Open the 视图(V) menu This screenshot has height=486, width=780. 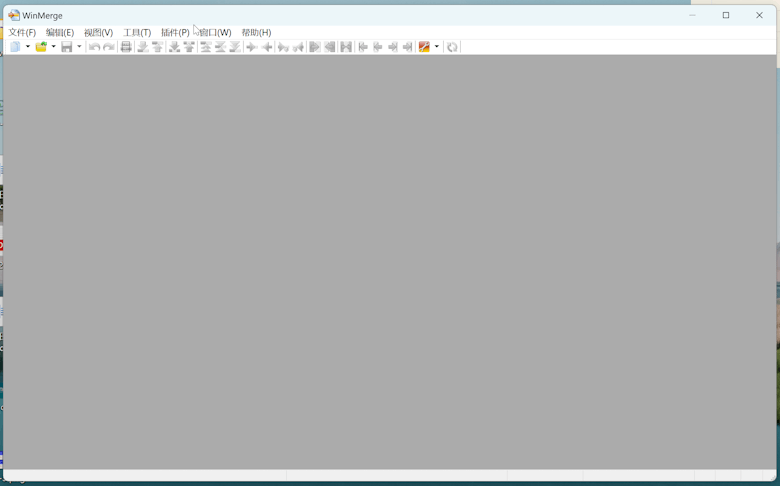98,32
